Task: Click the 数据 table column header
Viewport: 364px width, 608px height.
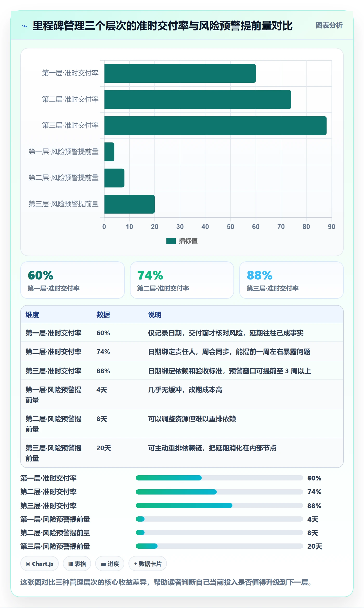Action: (103, 315)
